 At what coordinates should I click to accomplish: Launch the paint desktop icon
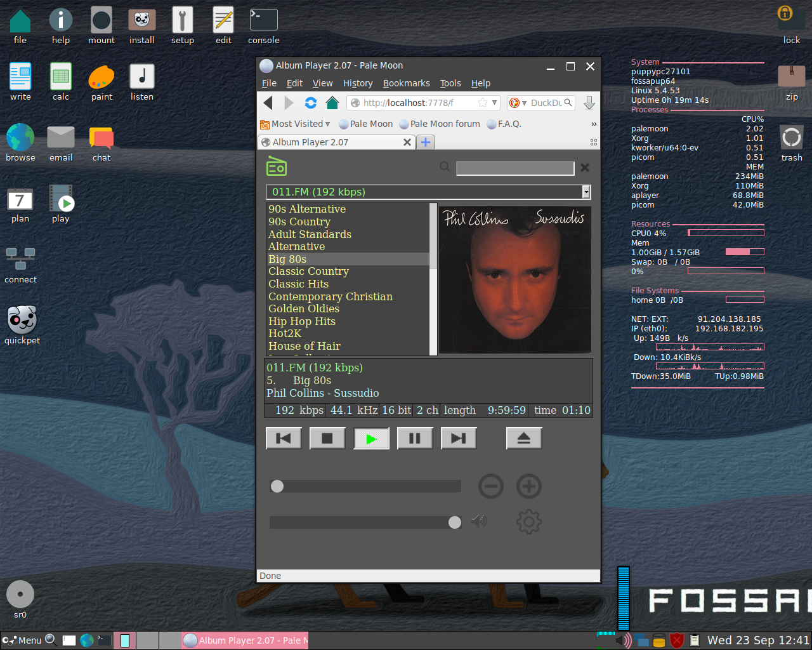pyautogui.click(x=101, y=83)
